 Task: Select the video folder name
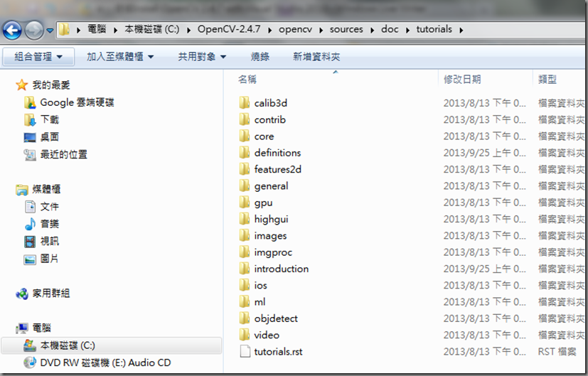click(x=267, y=335)
